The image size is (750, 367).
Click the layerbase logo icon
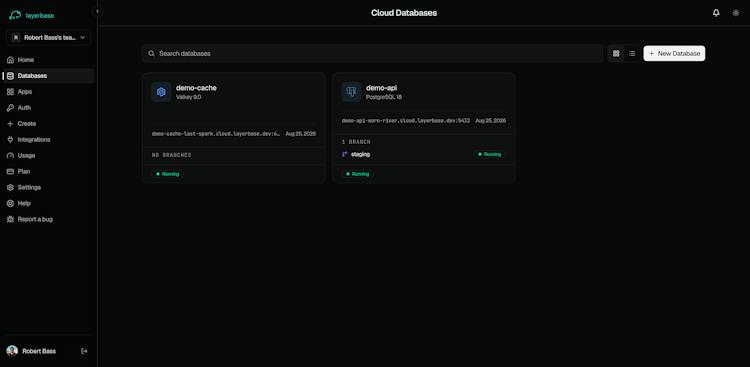coord(15,15)
